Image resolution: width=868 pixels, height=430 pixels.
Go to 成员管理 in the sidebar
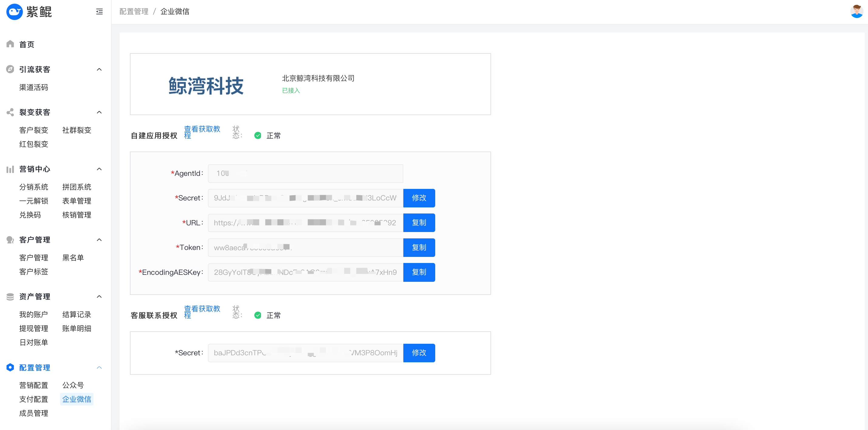pyautogui.click(x=33, y=413)
